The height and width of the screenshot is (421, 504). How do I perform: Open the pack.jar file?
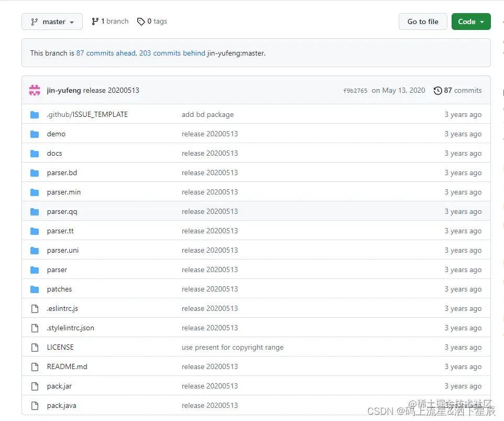pos(60,386)
